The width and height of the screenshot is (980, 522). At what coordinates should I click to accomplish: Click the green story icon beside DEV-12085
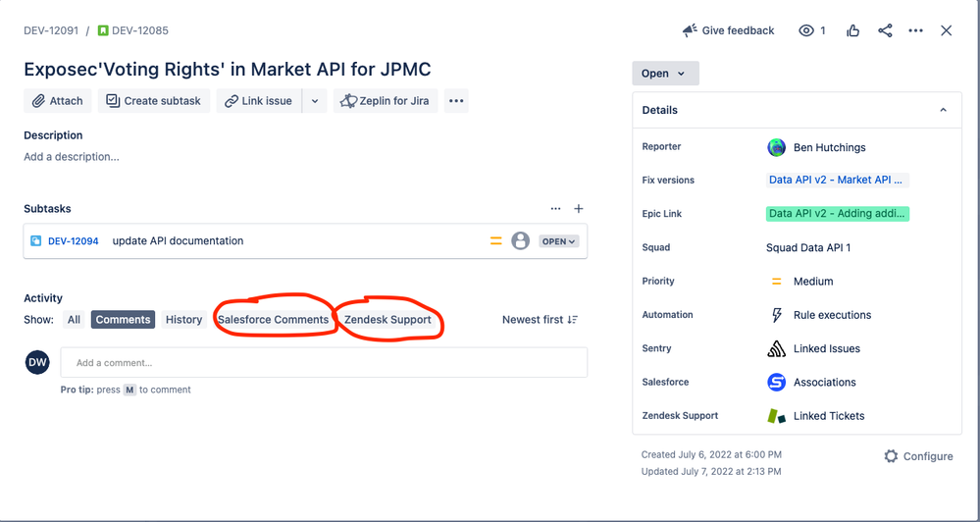click(103, 30)
